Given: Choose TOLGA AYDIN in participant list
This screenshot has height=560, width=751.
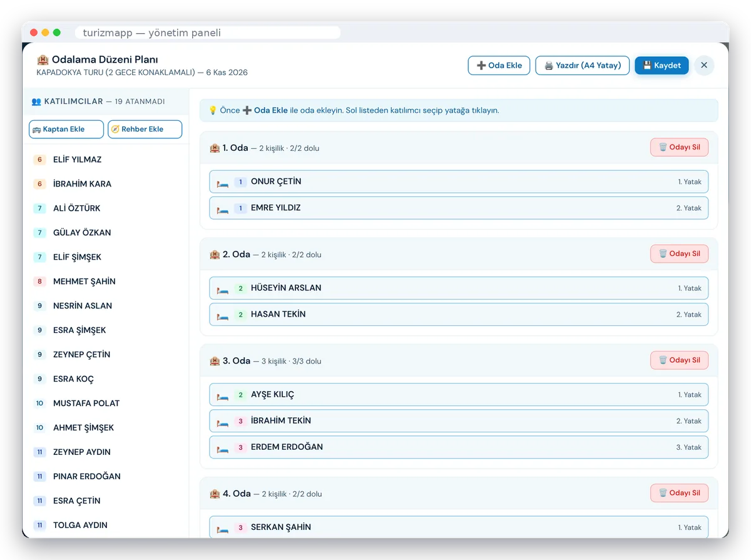Looking at the screenshot, I should coord(105,526).
